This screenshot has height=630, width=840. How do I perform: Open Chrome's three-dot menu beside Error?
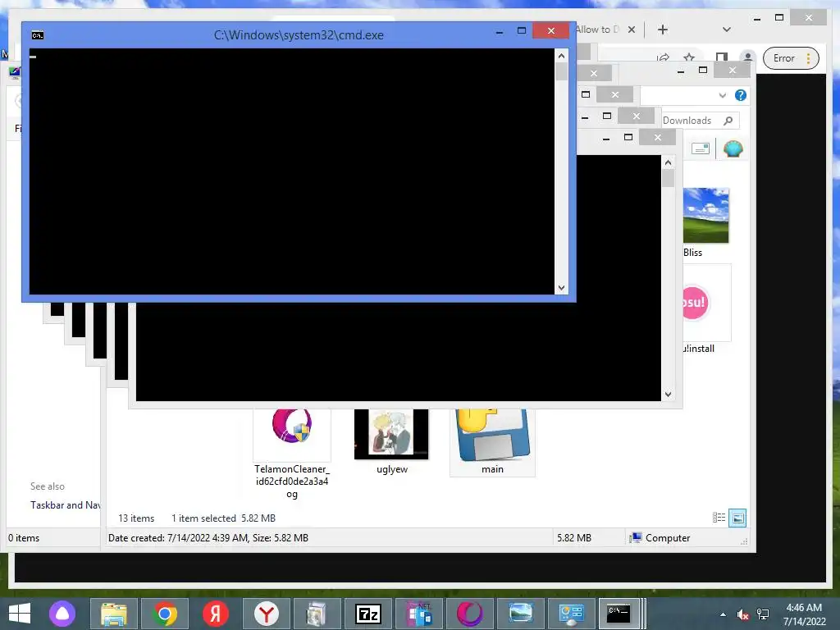pos(808,58)
